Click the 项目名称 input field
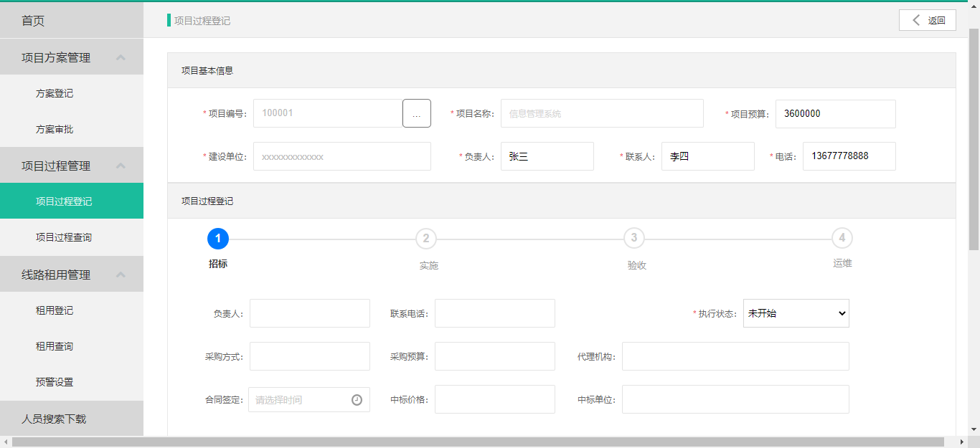 click(x=602, y=113)
